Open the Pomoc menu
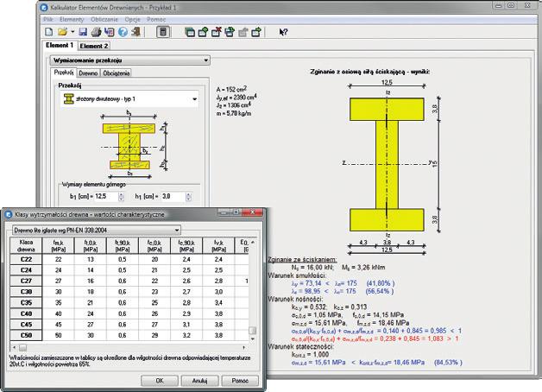The width and height of the screenshot is (542, 392). tap(156, 19)
